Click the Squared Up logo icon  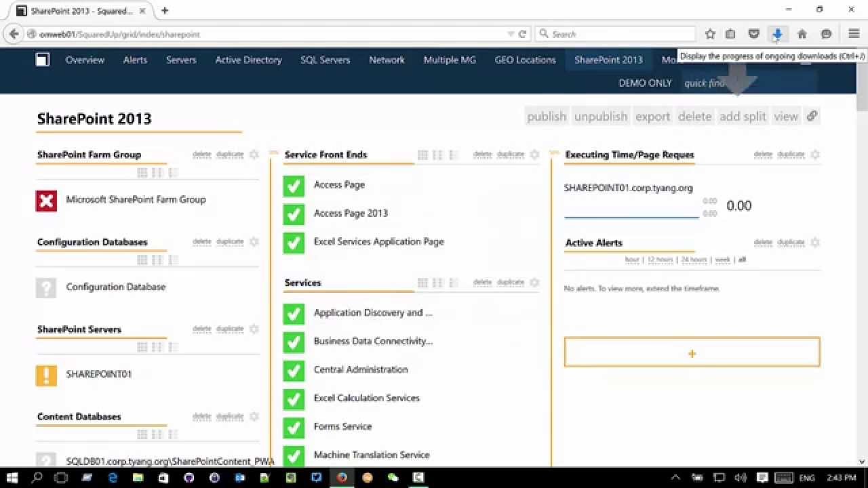43,60
